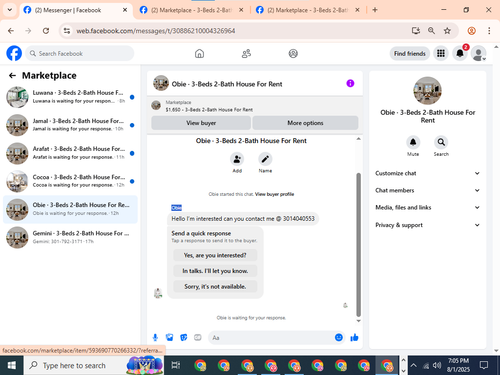Edit the chat name with pencil icon
This screenshot has height=375, width=500.
point(265,159)
